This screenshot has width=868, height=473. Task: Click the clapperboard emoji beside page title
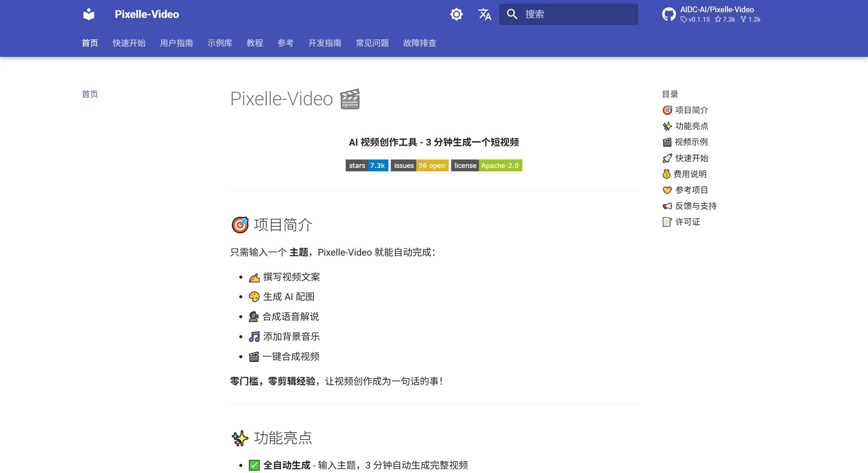tap(350, 99)
